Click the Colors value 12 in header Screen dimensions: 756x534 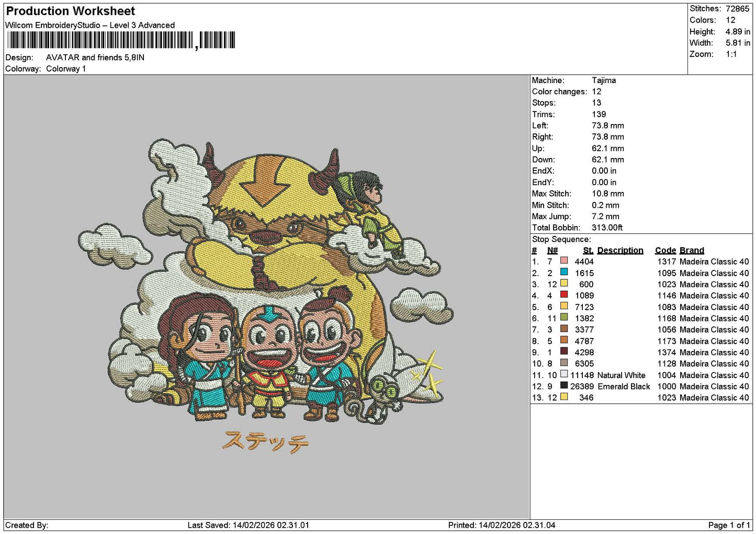730,20
